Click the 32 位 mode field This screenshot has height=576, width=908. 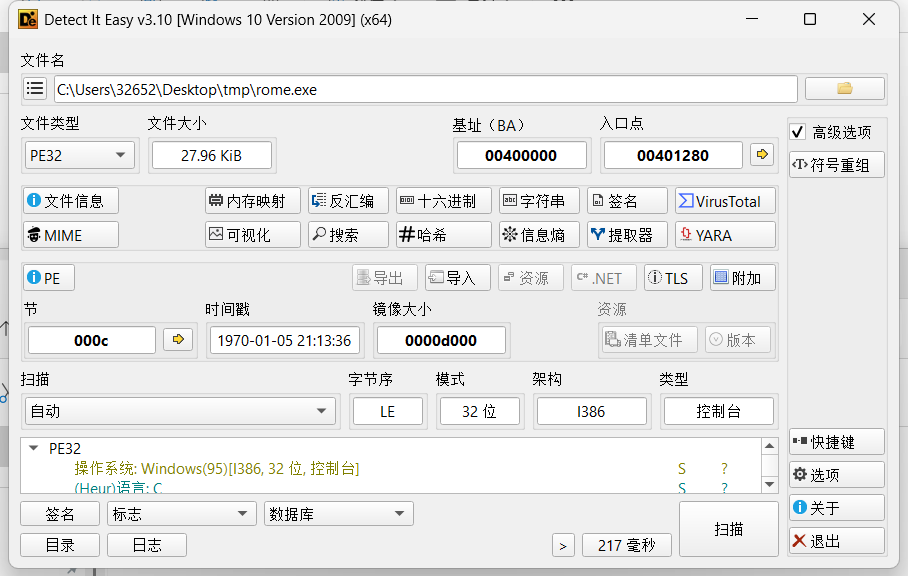[x=479, y=411]
